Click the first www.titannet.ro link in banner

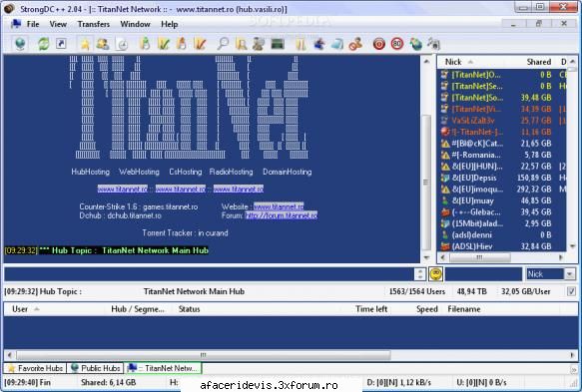[x=123, y=189]
